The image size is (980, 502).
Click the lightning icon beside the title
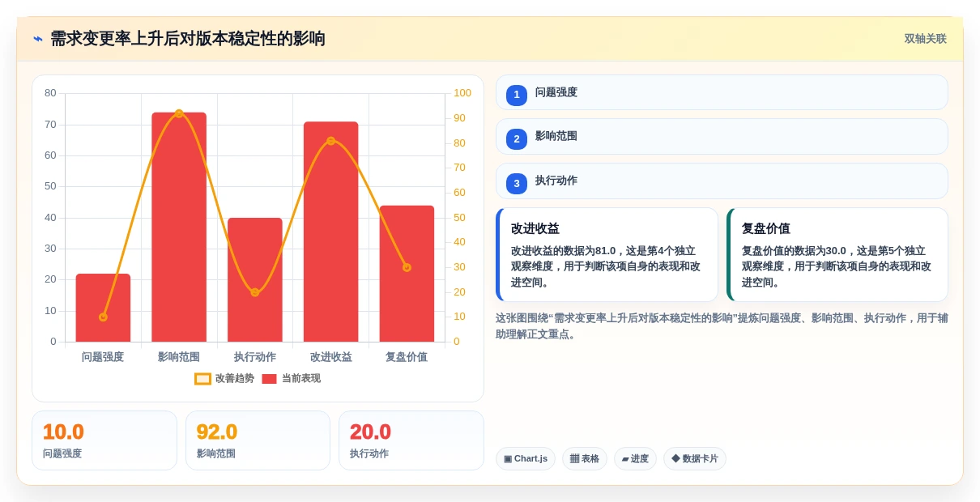pyautogui.click(x=38, y=39)
